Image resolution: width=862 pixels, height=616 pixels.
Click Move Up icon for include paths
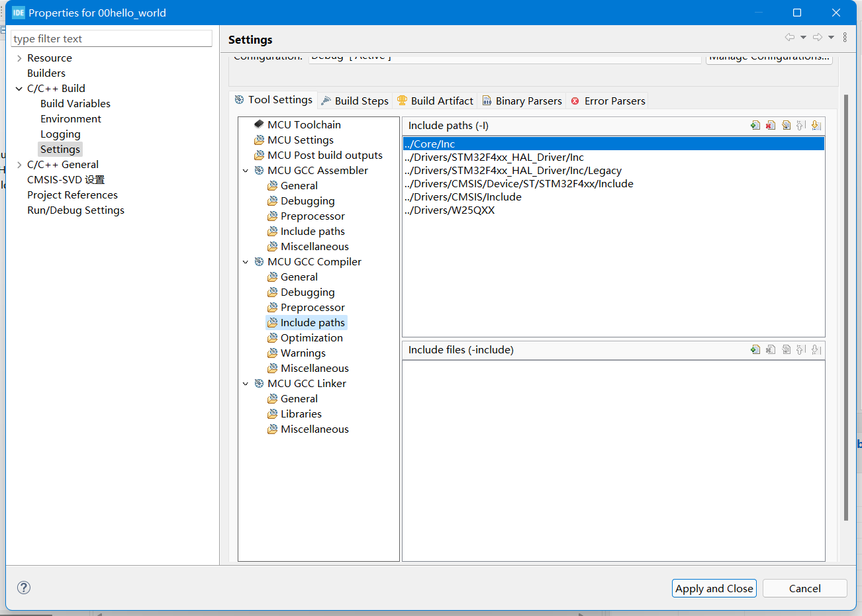(801, 125)
